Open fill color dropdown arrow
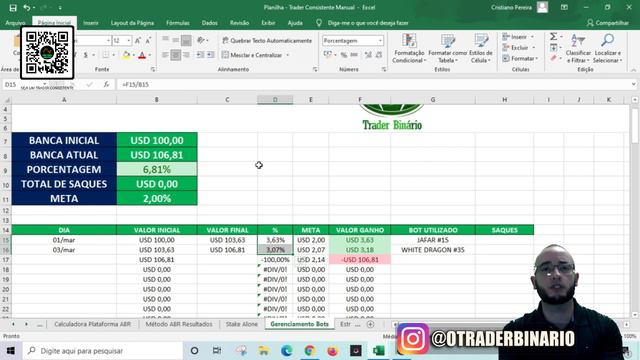This screenshot has height=360, width=640. (133, 55)
